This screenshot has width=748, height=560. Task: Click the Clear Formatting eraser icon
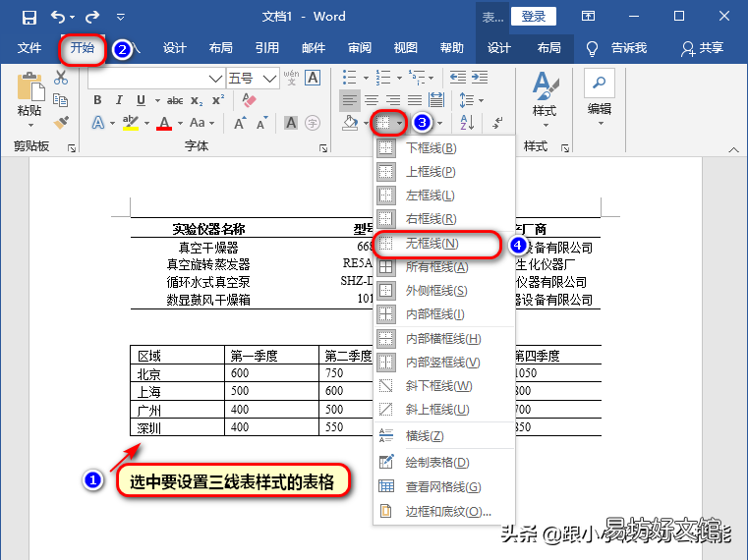[x=249, y=100]
